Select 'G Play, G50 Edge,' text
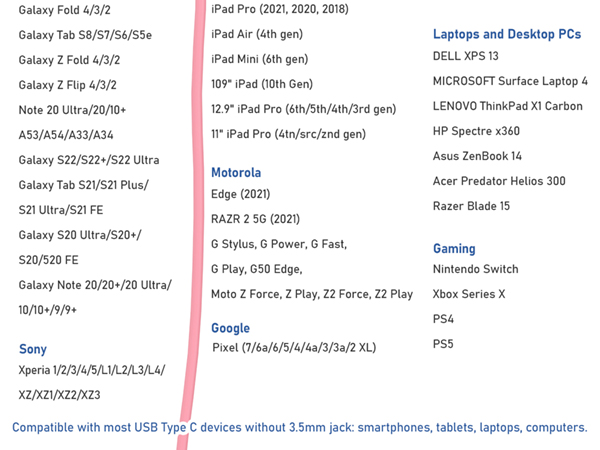600x450 pixels. click(x=256, y=269)
